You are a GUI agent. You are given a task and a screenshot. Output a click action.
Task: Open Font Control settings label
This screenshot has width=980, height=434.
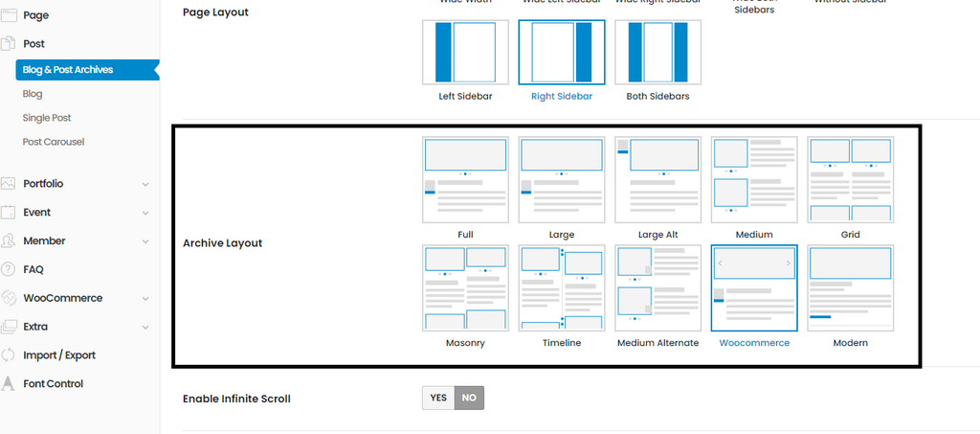(x=54, y=384)
